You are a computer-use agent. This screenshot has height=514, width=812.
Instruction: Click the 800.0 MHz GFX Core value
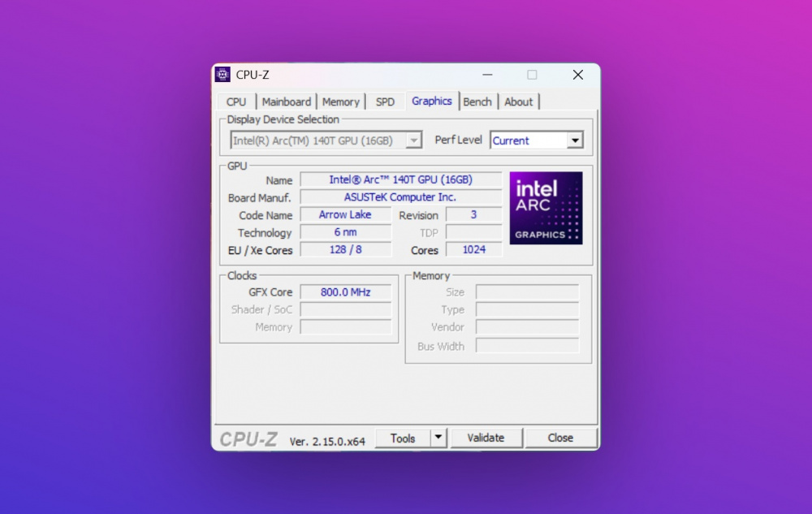click(x=345, y=292)
